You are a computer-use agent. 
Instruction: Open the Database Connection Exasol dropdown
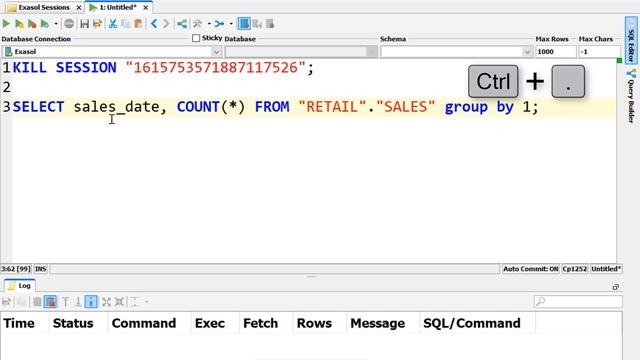pyautogui.click(x=216, y=52)
